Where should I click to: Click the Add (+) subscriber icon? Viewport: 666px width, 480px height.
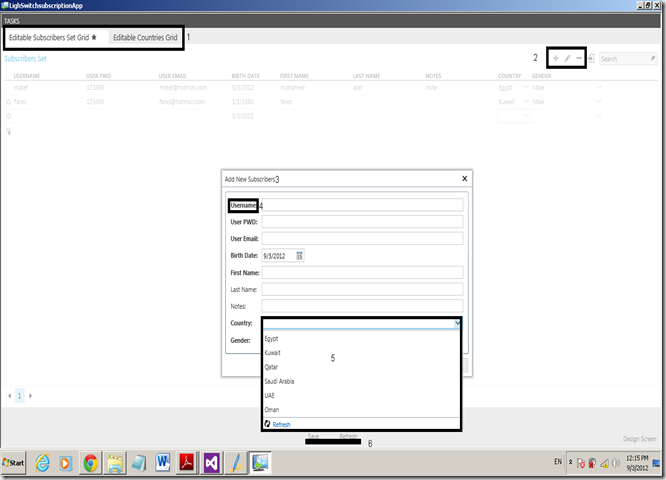tap(556, 58)
